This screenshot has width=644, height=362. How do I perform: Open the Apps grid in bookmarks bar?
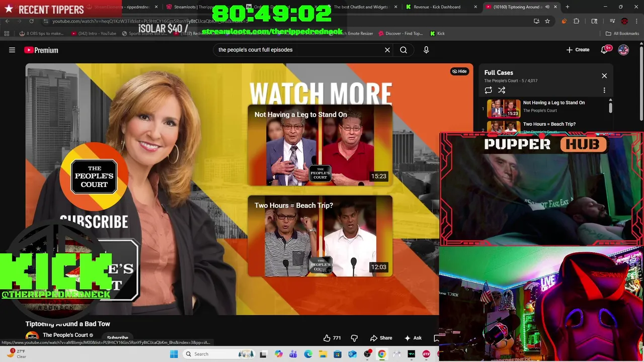[x=7, y=34]
